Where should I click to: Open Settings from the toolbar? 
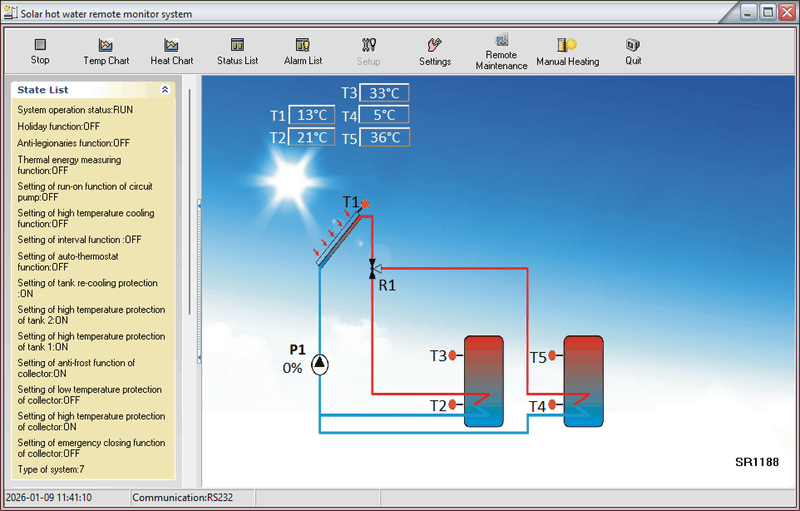tap(435, 52)
